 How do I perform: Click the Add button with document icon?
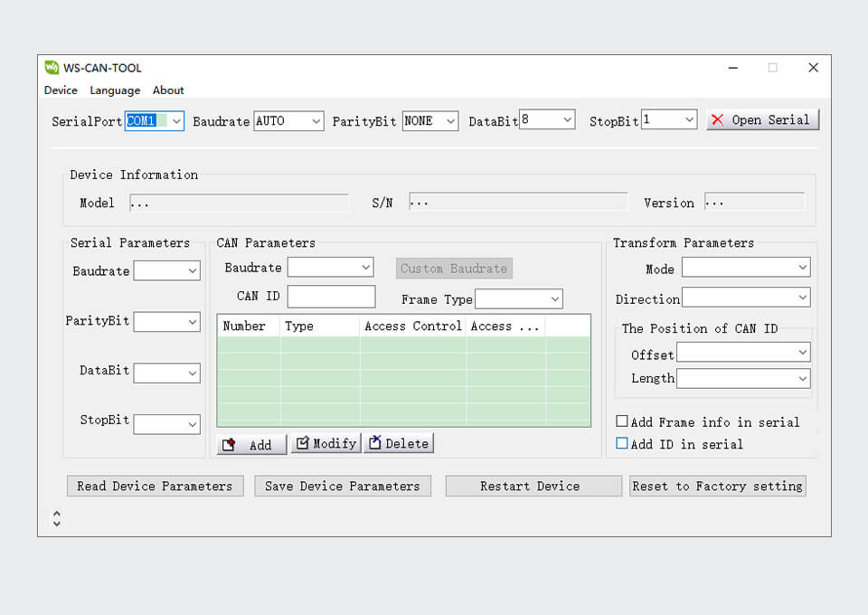251,444
